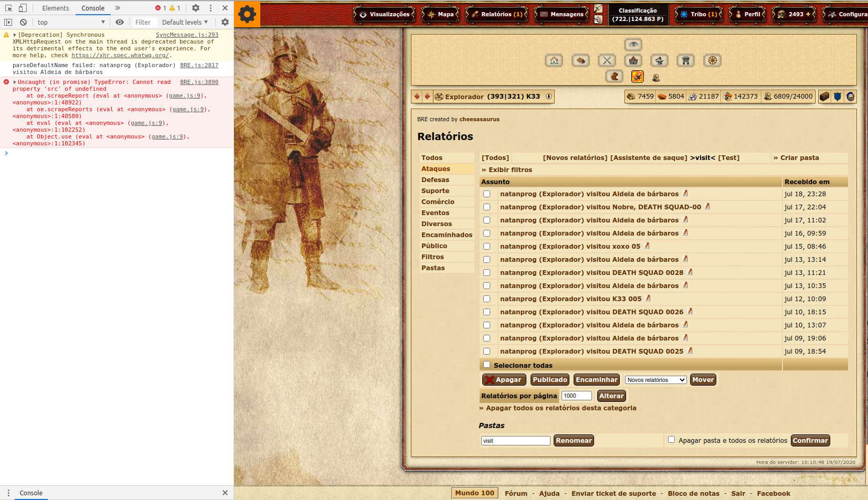Expand the Deprecation warning message
This screenshot has width=868, height=500.
click(x=15, y=35)
